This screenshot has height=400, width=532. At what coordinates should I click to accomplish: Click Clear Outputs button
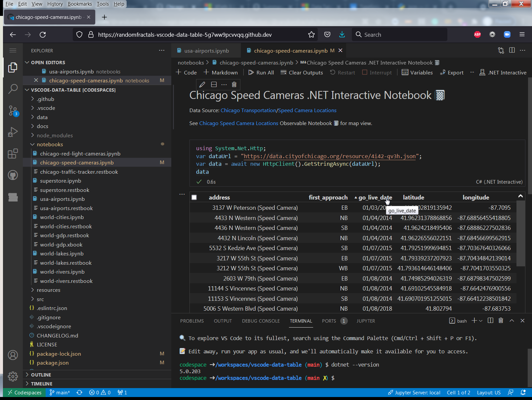pos(302,72)
